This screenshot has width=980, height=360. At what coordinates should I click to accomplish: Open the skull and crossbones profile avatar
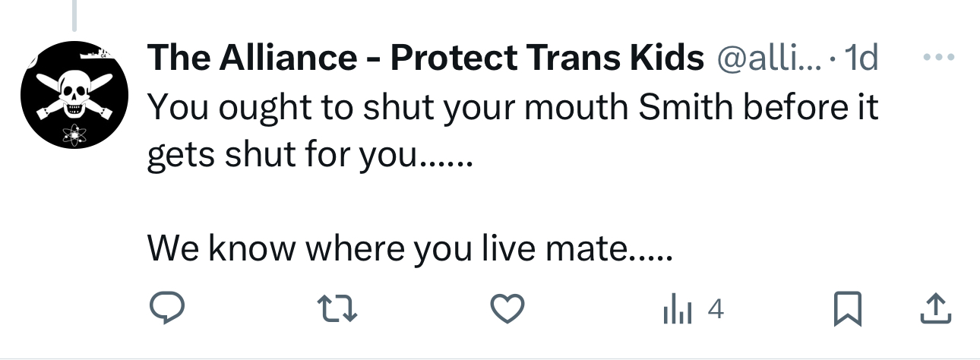[73, 94]
